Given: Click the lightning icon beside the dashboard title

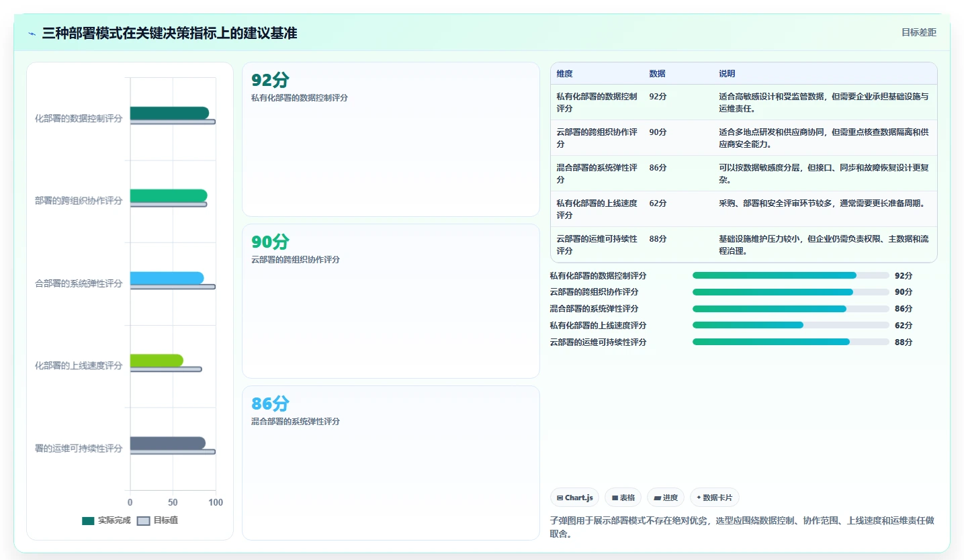Looking at the screenshot, I should coord(32,34).
